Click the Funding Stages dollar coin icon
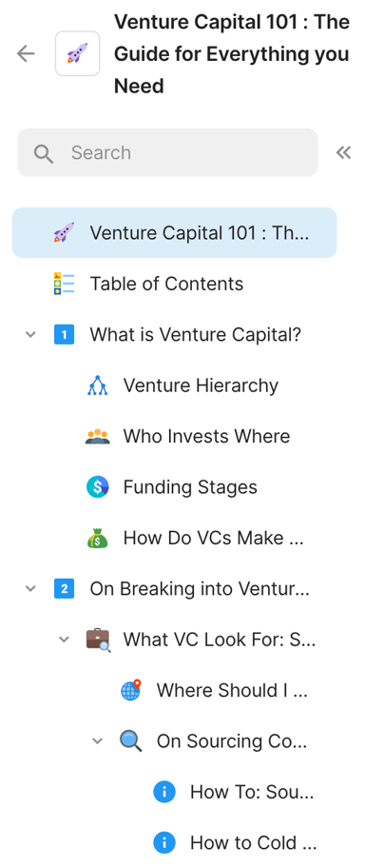Image resolution: width=365 pixels, height=868 pixels. click(x=97, y=487)
